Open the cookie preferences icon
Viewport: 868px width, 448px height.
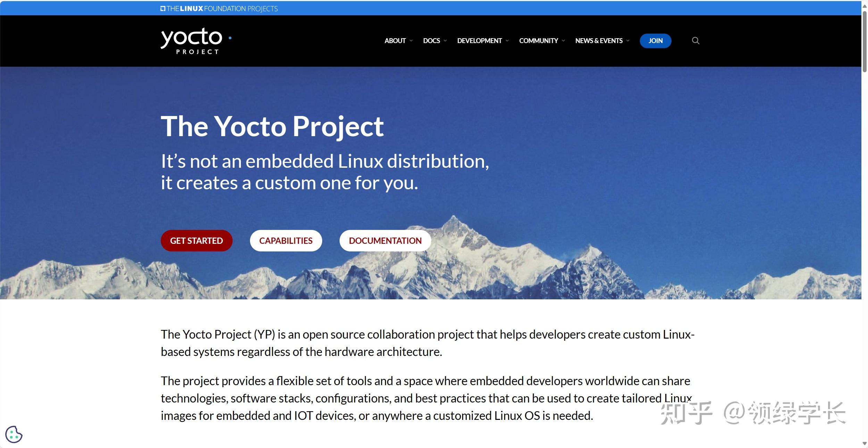pos(14,434)
